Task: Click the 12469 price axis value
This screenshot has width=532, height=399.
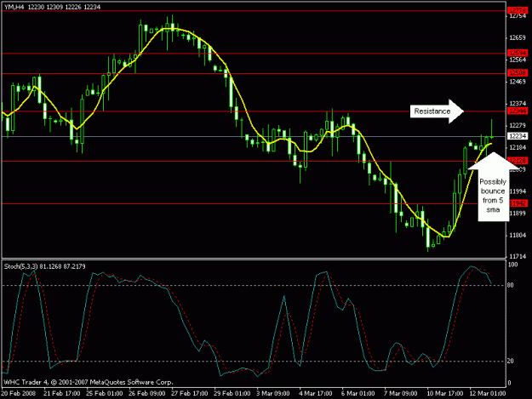Action: tap(518, 82)
